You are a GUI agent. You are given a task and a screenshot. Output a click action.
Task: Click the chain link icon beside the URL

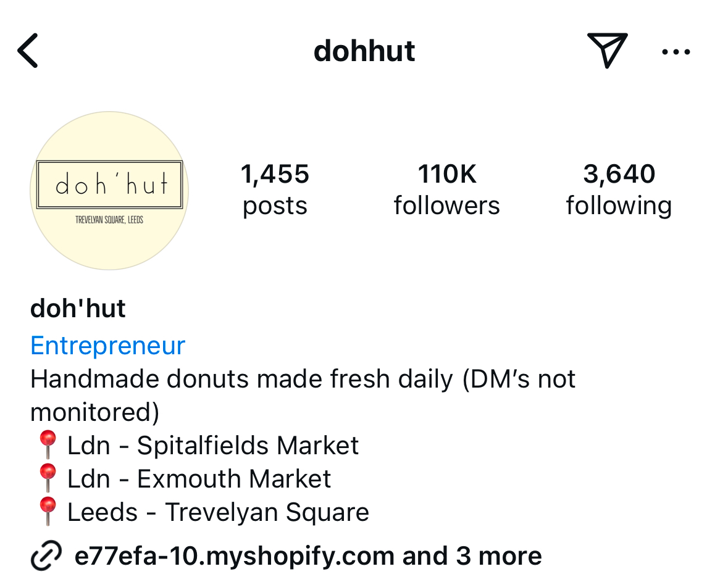[47, 555]
